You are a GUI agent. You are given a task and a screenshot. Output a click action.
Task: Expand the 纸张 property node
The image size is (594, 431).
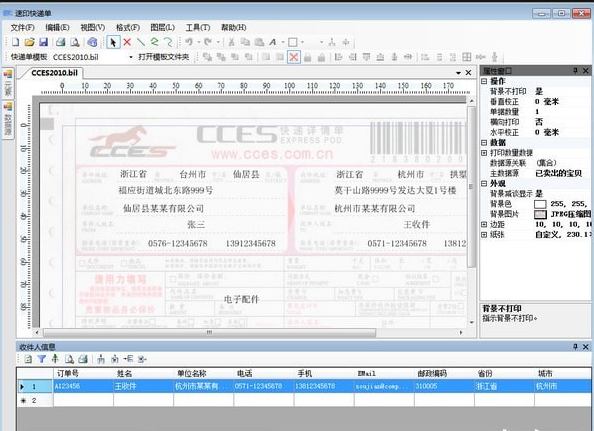484,235
